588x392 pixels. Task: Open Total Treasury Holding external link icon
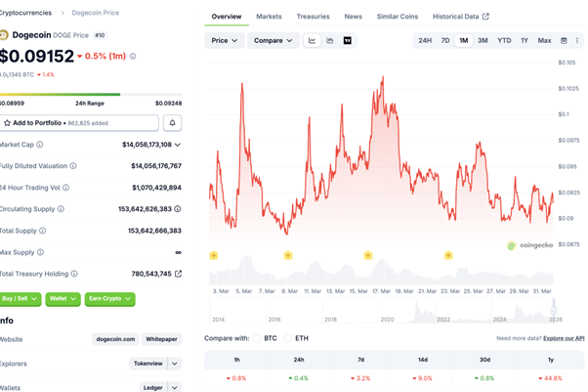click(178, 274)
